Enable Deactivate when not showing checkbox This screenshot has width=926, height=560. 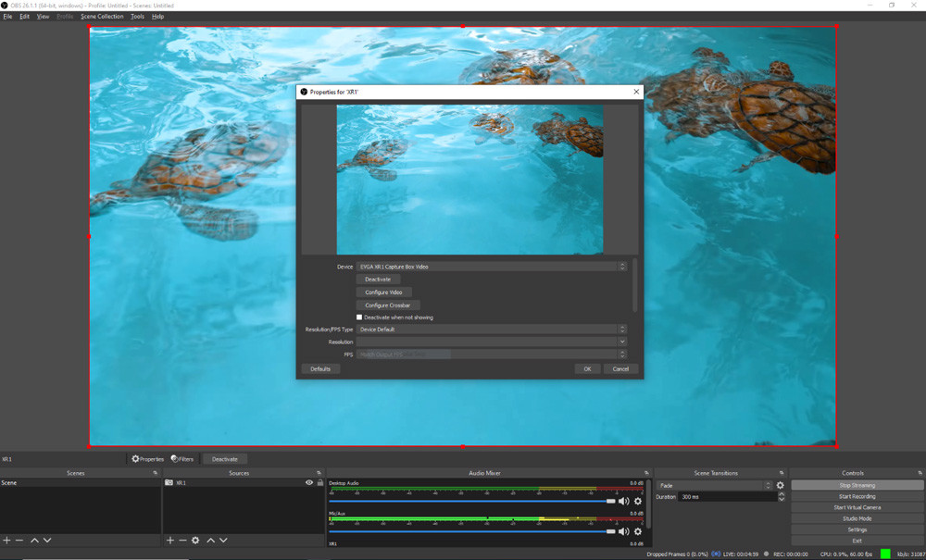359,317
